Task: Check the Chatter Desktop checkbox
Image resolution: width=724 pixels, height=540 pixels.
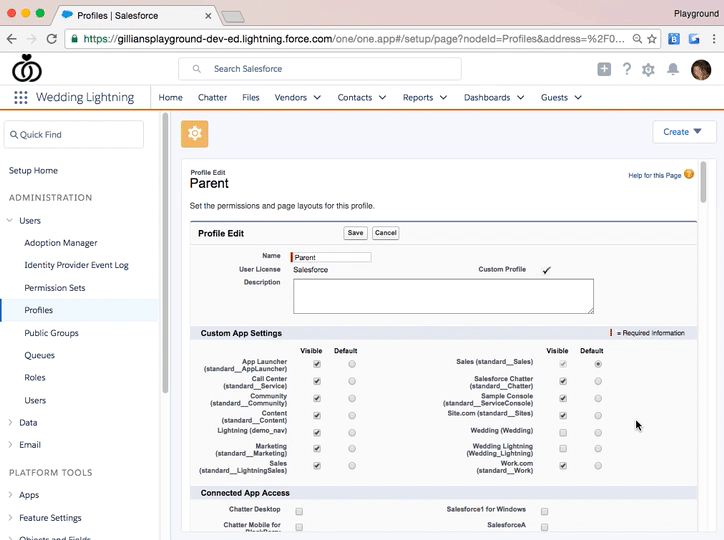Action: pyautogui.click(x=299, y=511)
